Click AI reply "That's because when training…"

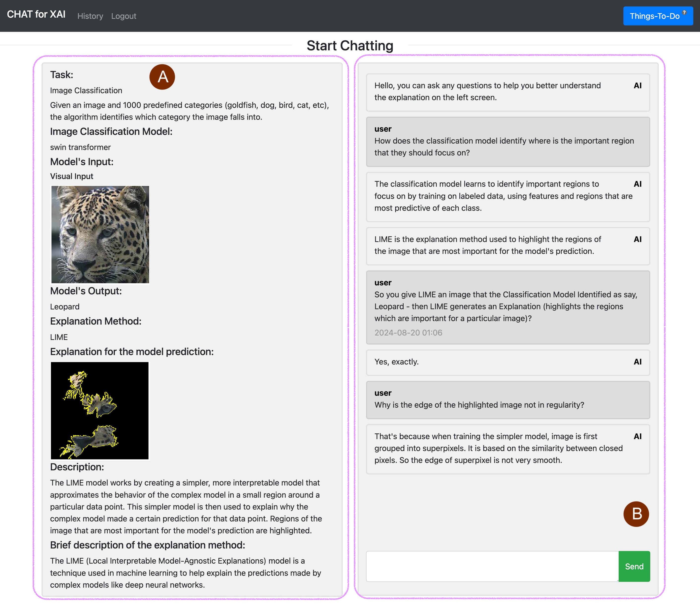tap(508, 449)
